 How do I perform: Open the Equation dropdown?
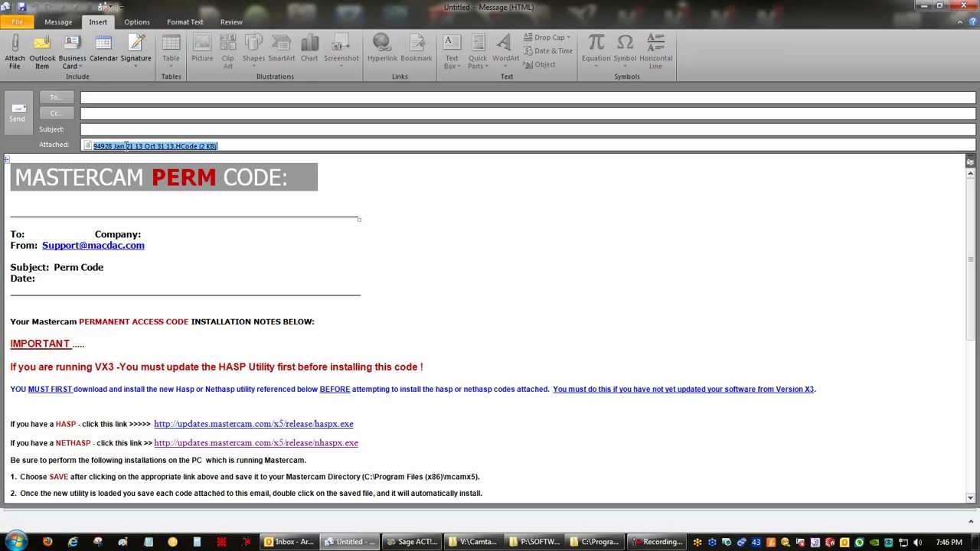pos(596,51)
